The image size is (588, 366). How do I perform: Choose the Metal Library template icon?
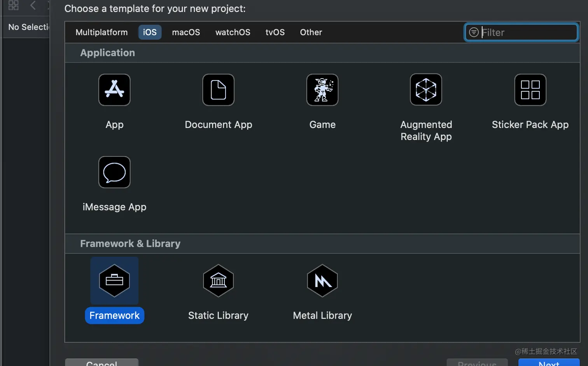322,280
